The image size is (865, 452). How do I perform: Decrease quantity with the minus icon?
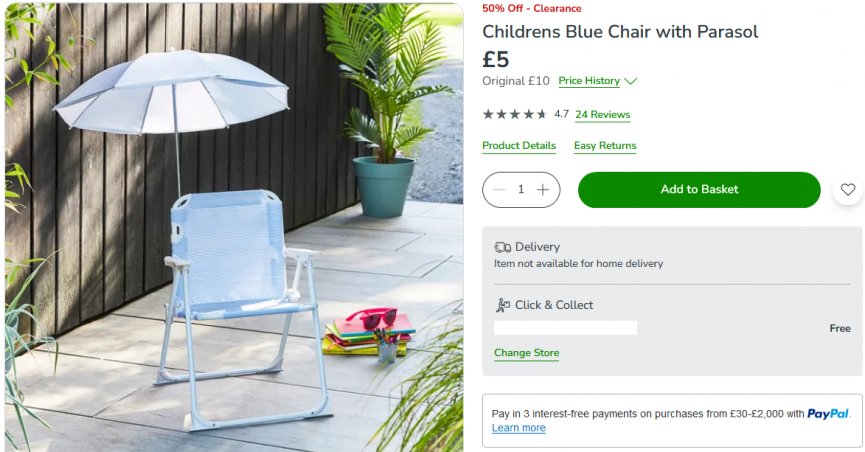pos(499,190)
